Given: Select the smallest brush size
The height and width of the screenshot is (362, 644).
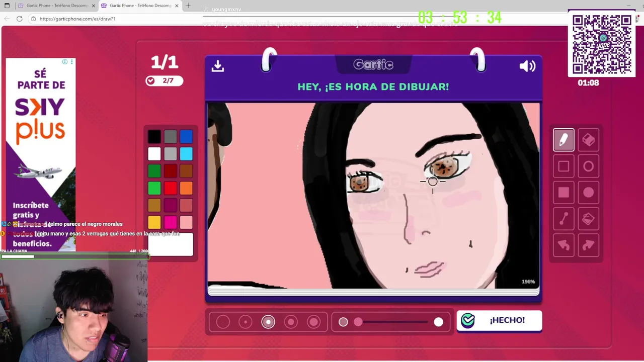Looking at the screenshot, I should pyautogui.click(x=223, y=322).
